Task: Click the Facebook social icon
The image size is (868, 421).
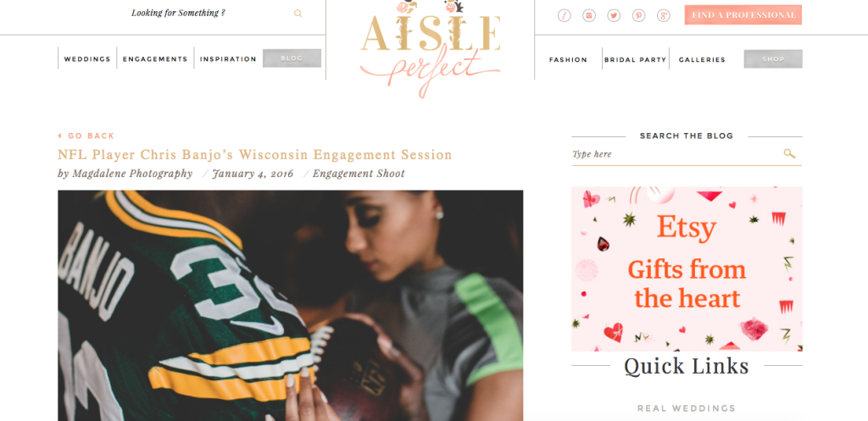Action: point(564,15)
